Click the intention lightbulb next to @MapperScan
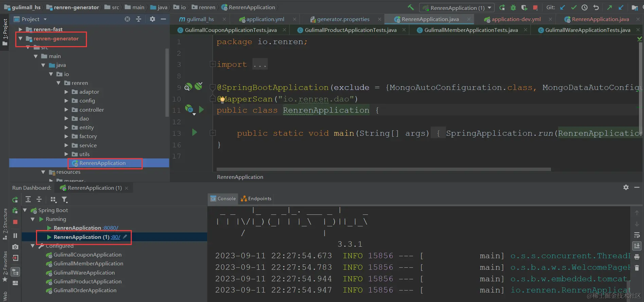 (222, 99)
